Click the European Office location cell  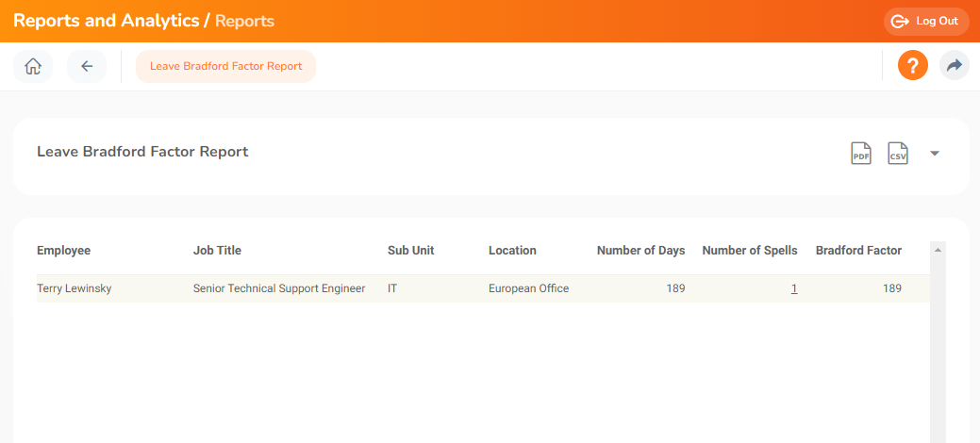(529, 288)
